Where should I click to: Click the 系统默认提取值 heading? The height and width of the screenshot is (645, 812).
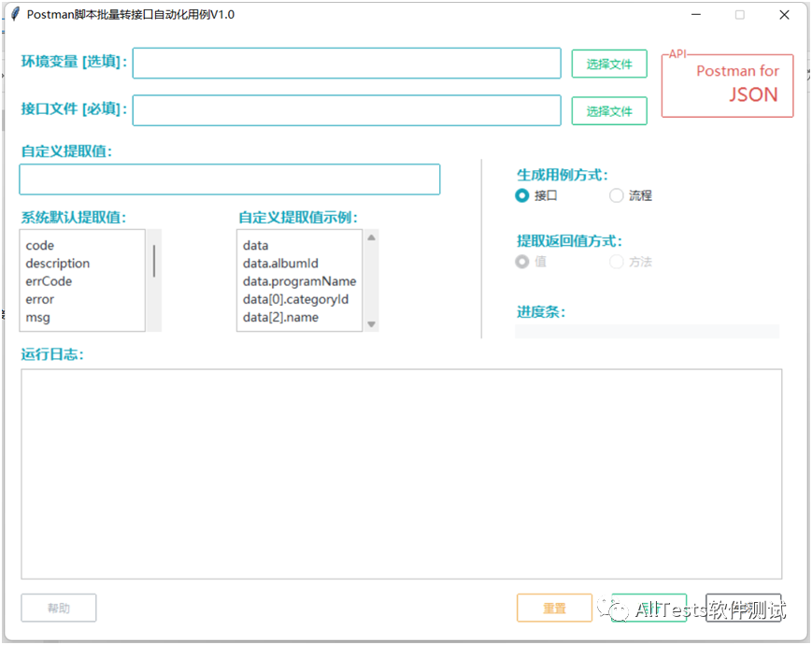[74, 217]
